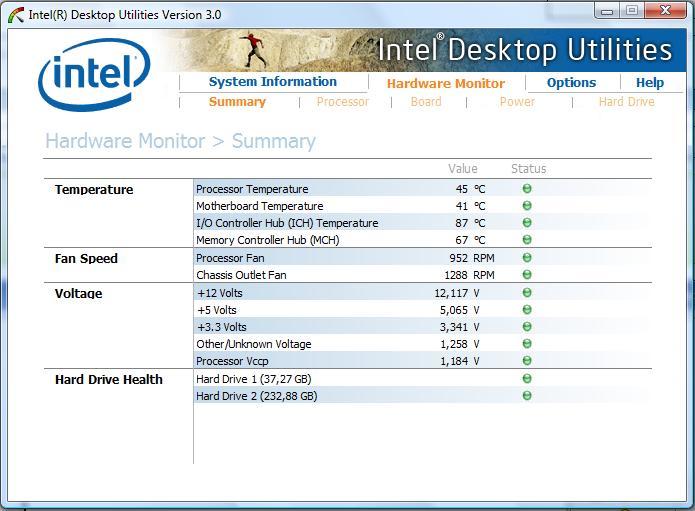
Task: Minimize the Intel Desktop Utilities window
Action: tap(607, 11)
